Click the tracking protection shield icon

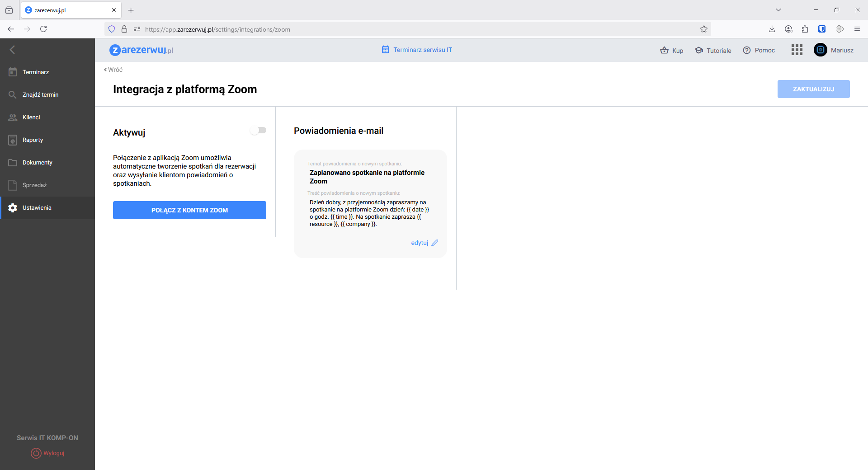(112, 29)
